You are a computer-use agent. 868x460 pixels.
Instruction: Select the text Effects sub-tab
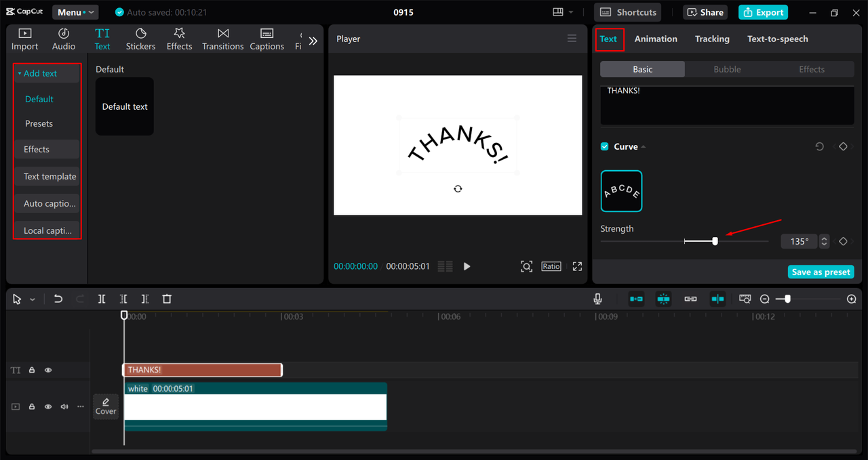(x=812, y=69)
